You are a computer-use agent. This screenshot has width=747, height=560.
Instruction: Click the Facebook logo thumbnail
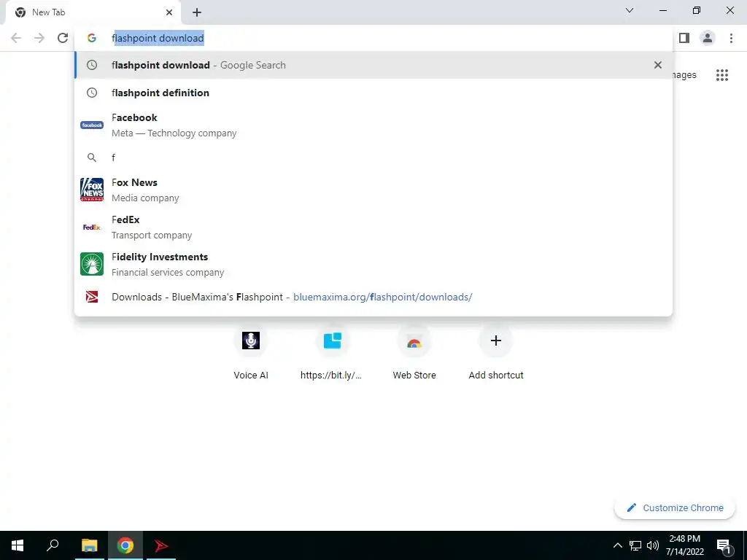click(x=92, y=125)
